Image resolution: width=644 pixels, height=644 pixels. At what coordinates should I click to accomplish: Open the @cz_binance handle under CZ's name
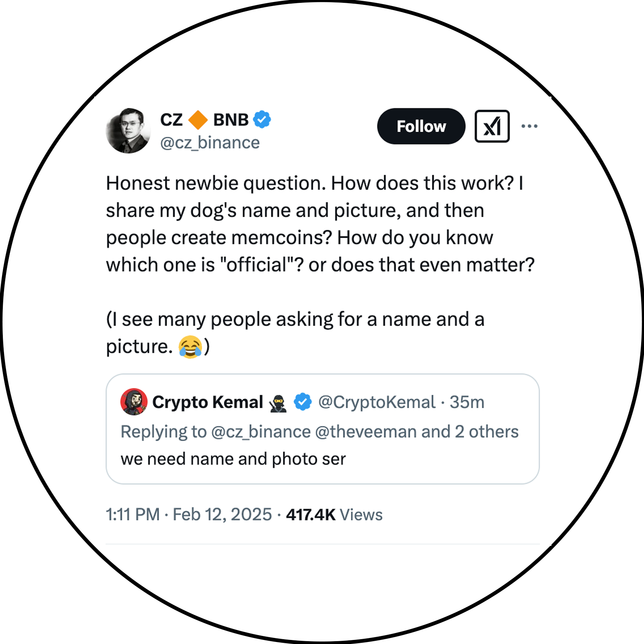(x=210, y=143)
